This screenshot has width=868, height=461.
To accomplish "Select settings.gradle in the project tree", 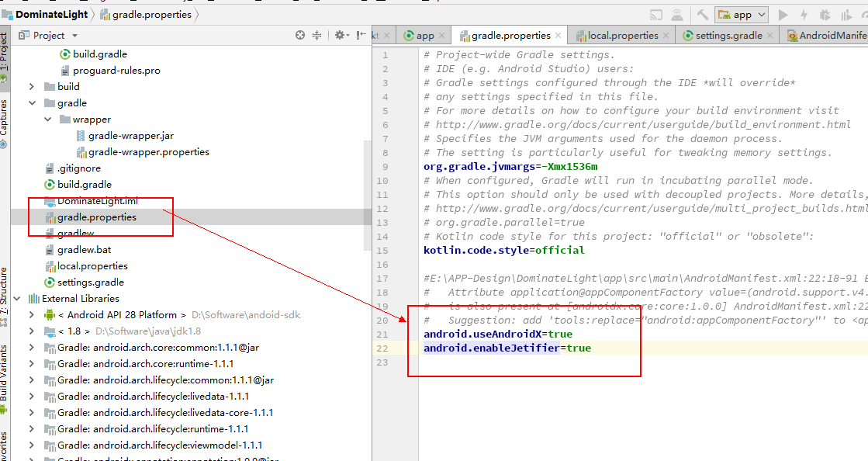I will tap(84, 282).
